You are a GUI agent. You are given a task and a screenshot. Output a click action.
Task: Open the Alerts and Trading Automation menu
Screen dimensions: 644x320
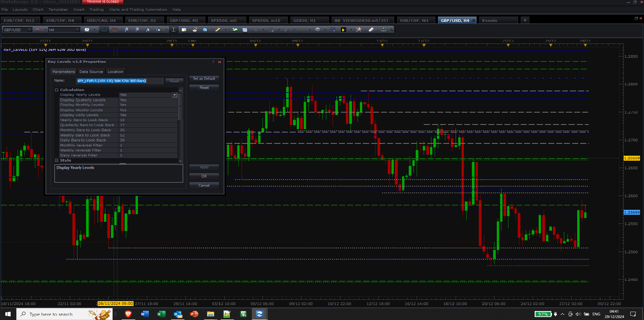(x=138, y=9)
